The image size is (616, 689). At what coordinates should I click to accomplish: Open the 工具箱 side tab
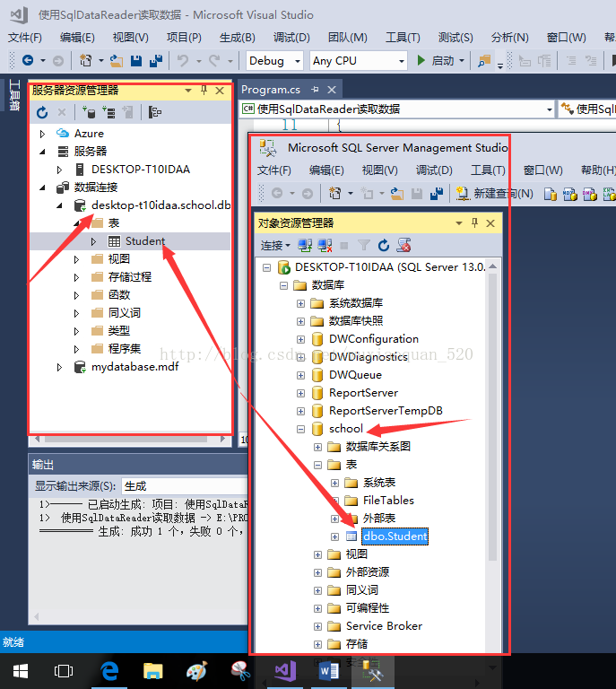coord(14,94)
